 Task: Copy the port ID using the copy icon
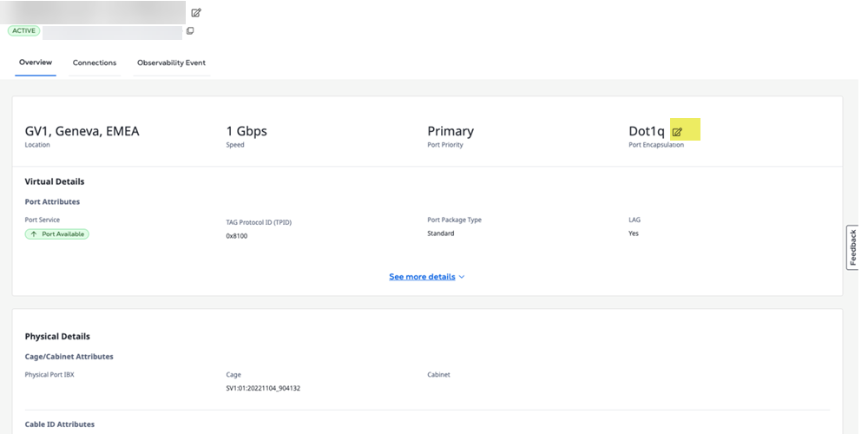[190, 31]
